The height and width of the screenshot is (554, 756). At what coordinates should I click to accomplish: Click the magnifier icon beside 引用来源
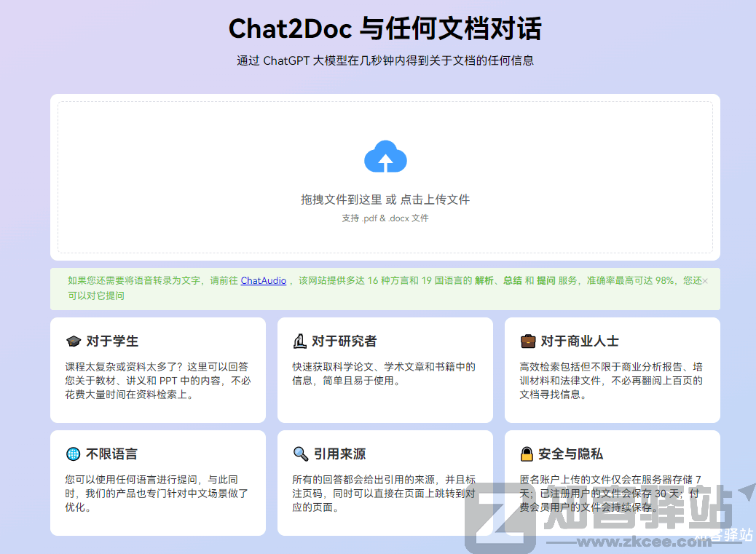tap(301, 454)
